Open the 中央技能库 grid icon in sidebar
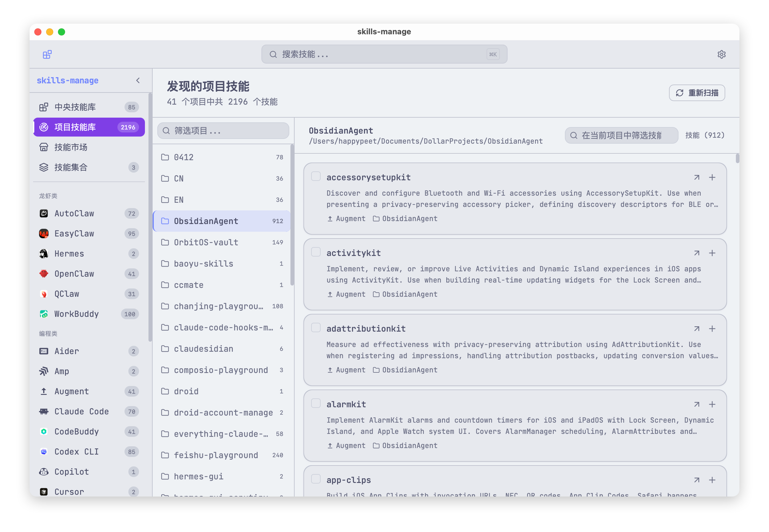The width and height of the screenshot is (769, 532). pos(44,107)
